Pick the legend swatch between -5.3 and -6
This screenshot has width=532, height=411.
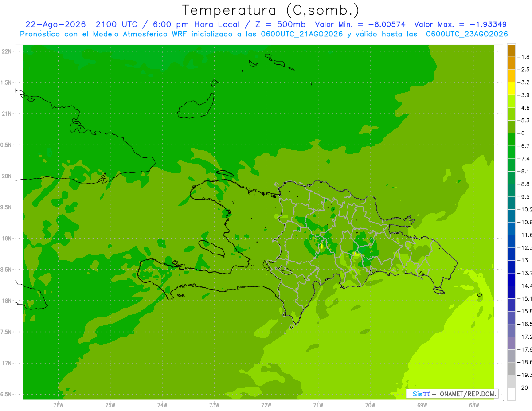tap(511, 127)
